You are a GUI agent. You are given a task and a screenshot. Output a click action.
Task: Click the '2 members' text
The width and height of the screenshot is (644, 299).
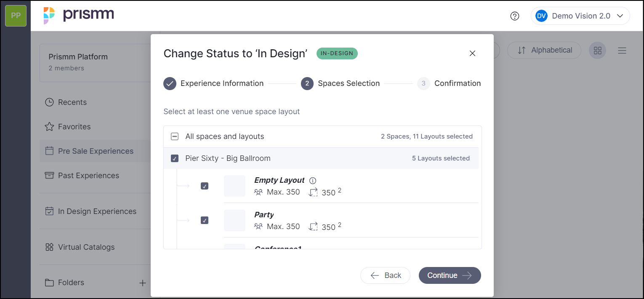tap(67, 68)
